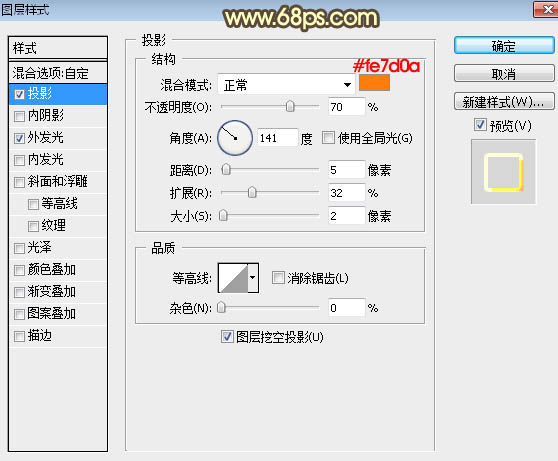Click the noise value field 0
Viewport: 558px width, 461px height.
(x=347, y=308)
